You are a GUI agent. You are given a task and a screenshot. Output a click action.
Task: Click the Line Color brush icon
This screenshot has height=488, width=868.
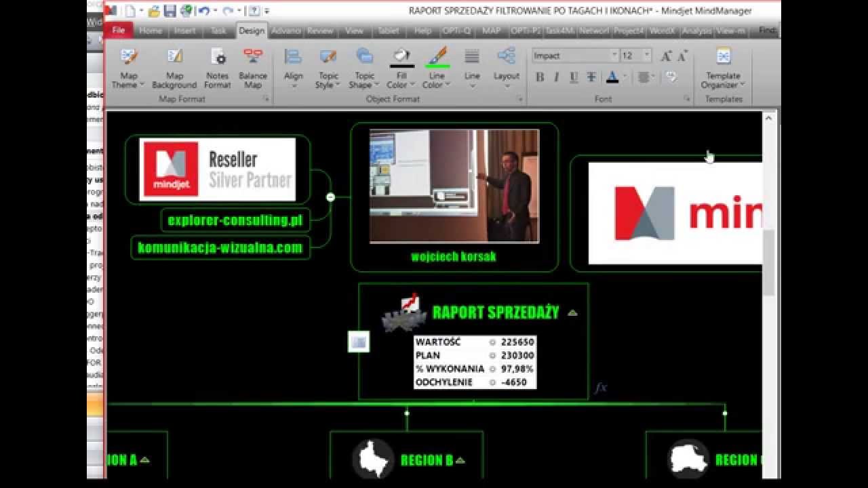pyautogui.click(x=437, y=55)
